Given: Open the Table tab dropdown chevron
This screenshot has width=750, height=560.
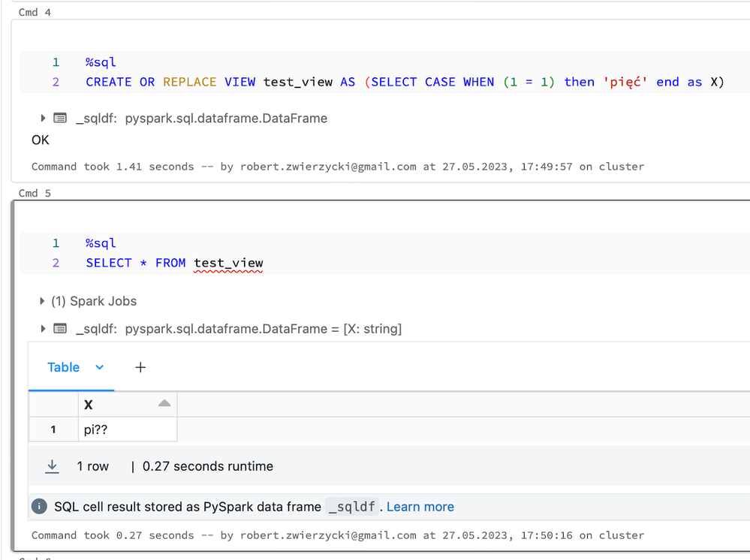Looking at the screenshot, I should pos(100,367).
